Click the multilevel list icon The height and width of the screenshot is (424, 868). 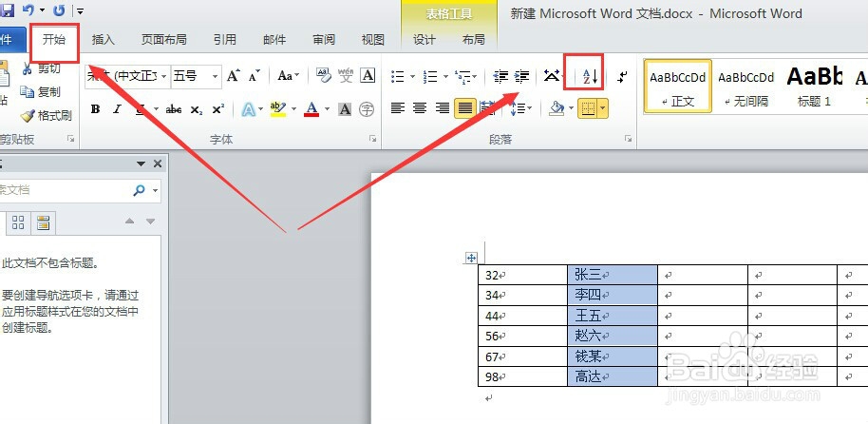point(462,76)
